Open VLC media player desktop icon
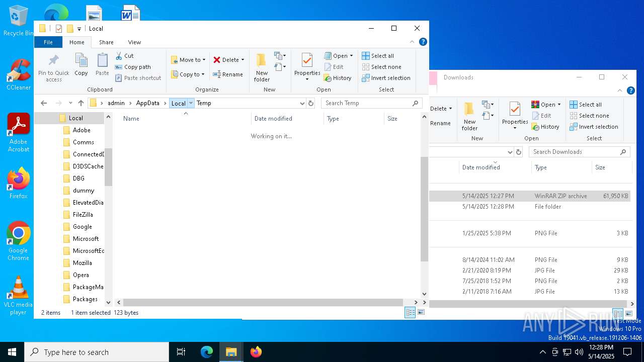 (18, 296)
